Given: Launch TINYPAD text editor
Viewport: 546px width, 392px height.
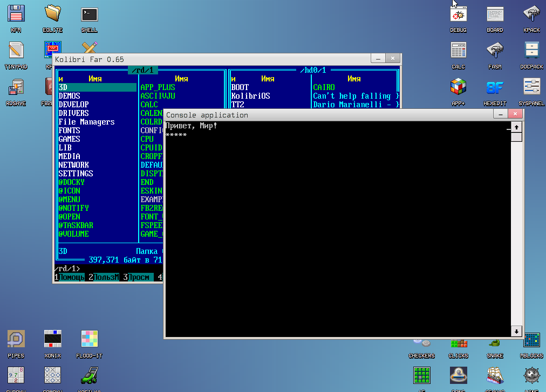Looking at the screenshot, I should click(16, 51).
